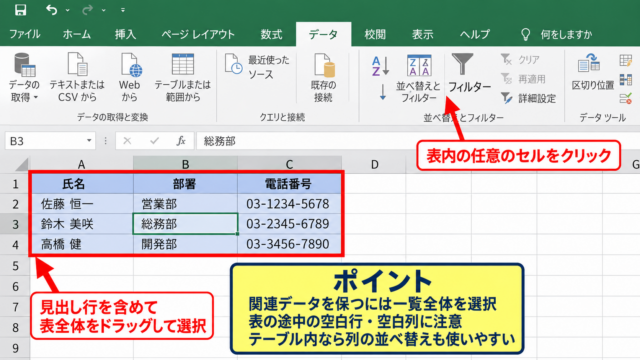Click cell with 佐藤 恒一
This screenshot has width=640, height=360.
click(82, 204)
